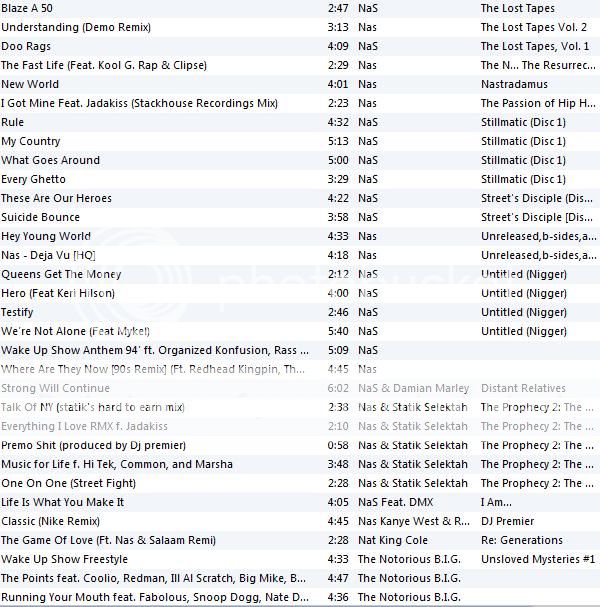
Task: Click the 6:02 duration value
Action: 338,388
